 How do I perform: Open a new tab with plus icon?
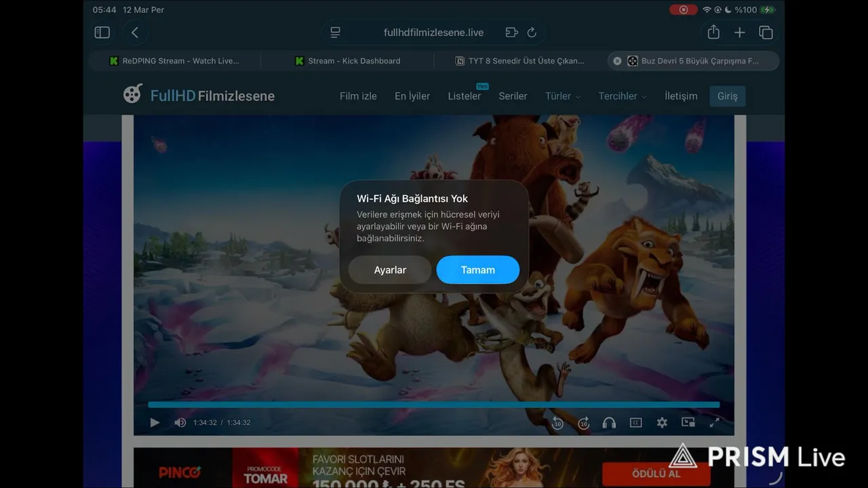click(740, 33)
